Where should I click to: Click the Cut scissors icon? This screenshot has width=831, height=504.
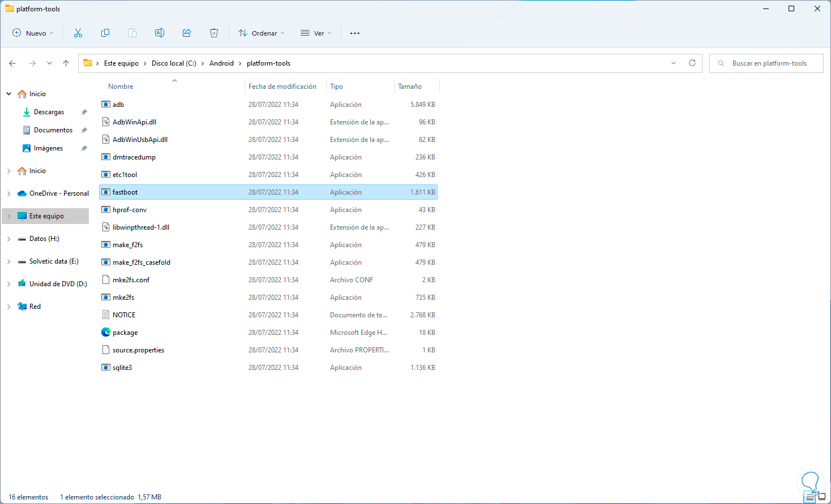tap(78, 33)
